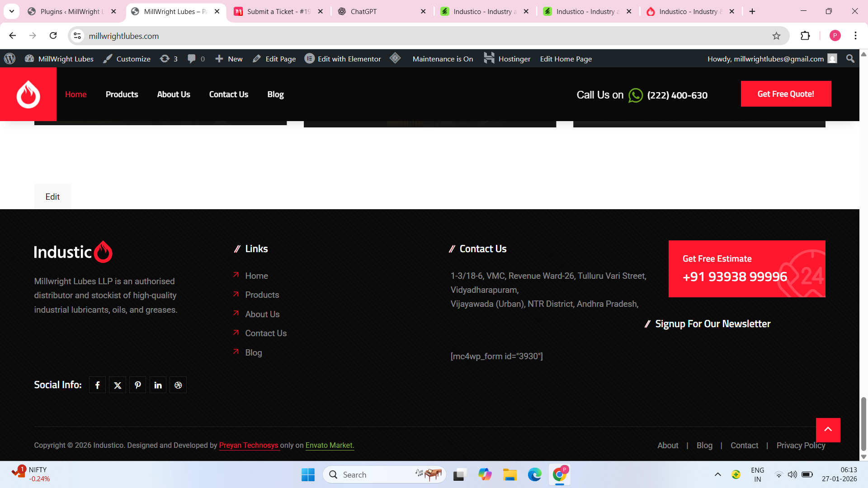The height and width of the screenshot is (488, 868).
Task: Open the Products navigation menu item
Action: click(x=122, y=94)
